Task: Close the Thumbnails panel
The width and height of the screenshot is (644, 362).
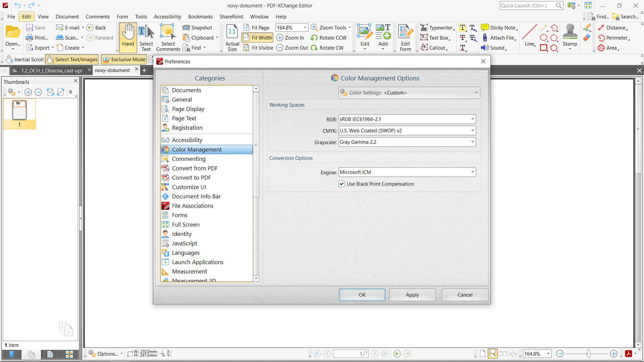Action: coord(75,81)
